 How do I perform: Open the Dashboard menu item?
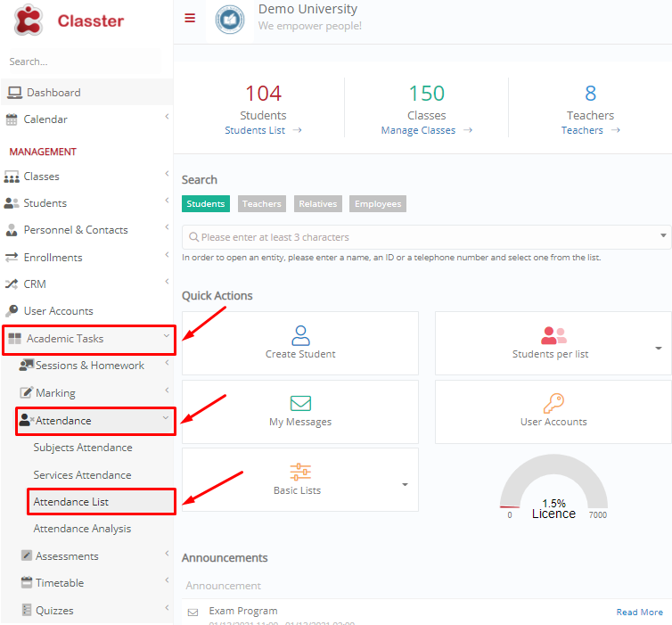click(86, 93)
